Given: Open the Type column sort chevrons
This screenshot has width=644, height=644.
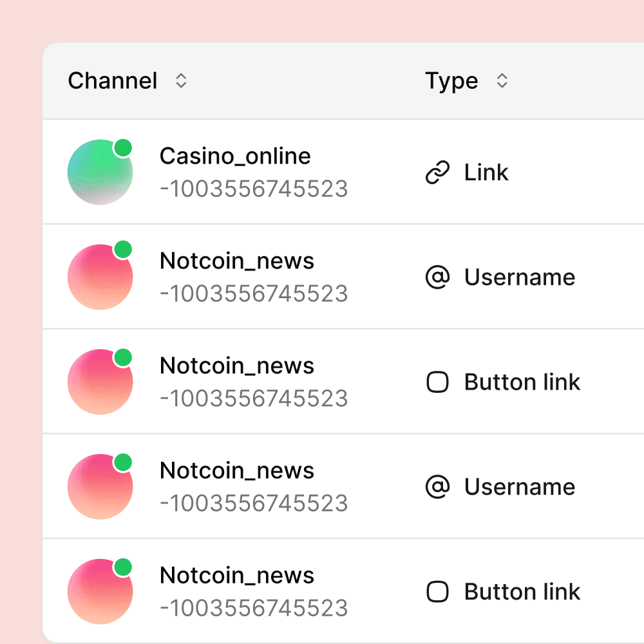Looking at the screenshot, I should pos(502,81).
